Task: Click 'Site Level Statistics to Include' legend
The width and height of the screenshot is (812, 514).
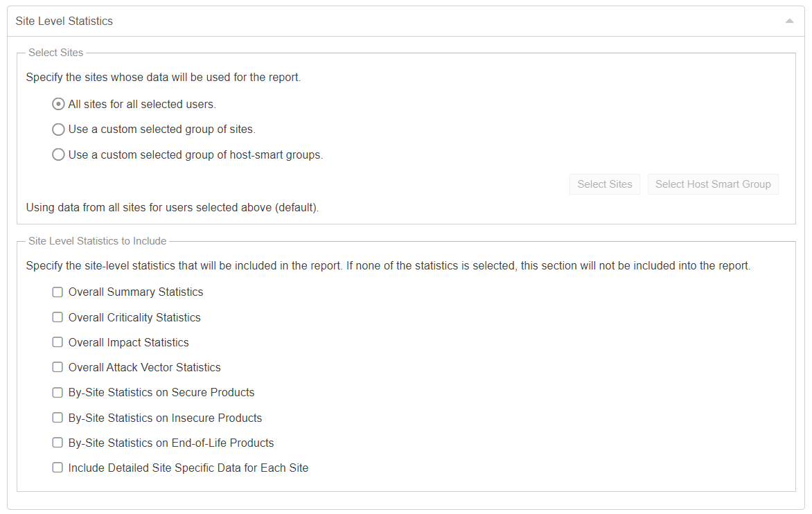Action: (x=98, y=241)
